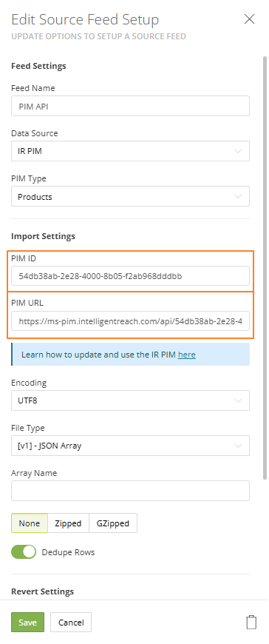
Task: Open the File Type dropdown
Action: pyautogui.click(x=130, y=446)
